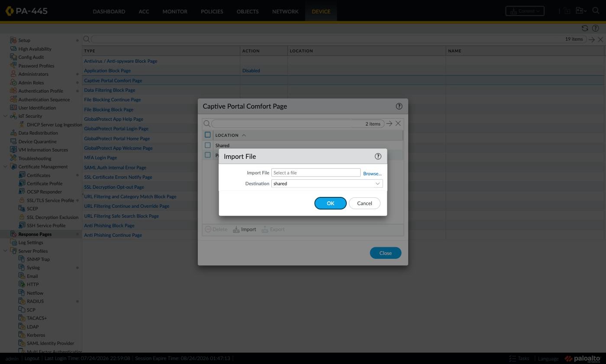
Task: Select SAML Identity Provider in sidebar
Action: 50,343
